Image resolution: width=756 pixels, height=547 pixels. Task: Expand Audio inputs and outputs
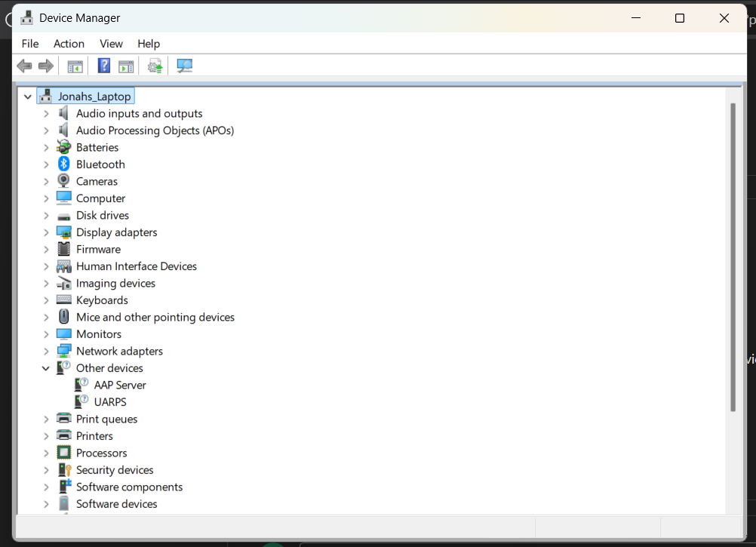tap(46, 114)
